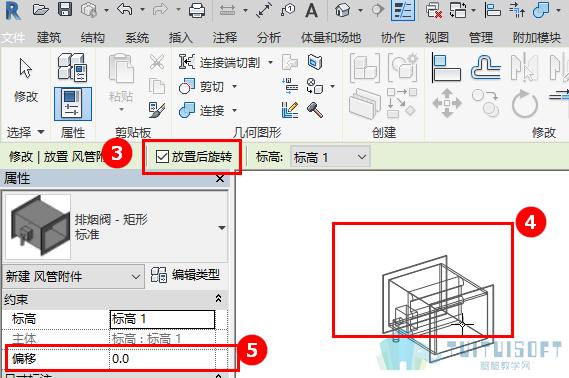The image size is (569, 378).
Task: Expand the 选择 panel dropdown
Action: tap(41, 132)
